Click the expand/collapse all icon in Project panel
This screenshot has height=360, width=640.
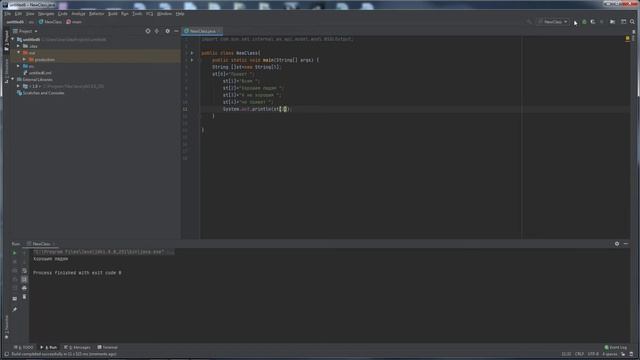point(157,31)
